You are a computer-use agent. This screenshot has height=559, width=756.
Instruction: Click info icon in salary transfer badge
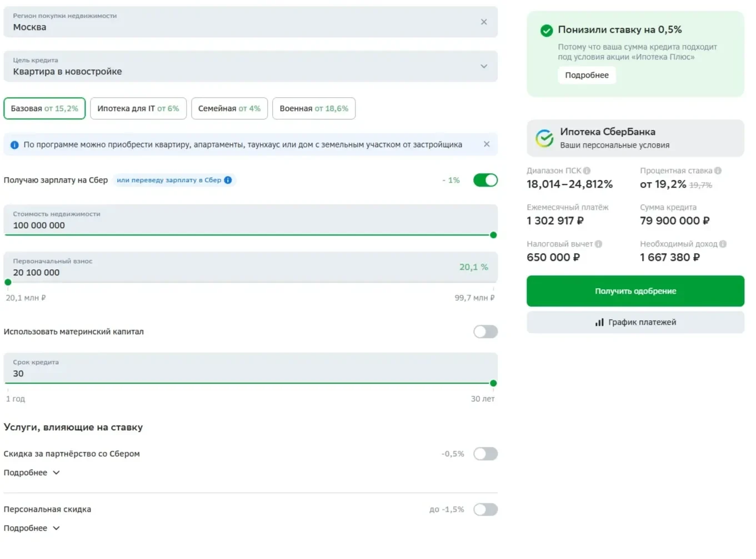[228, 180]
